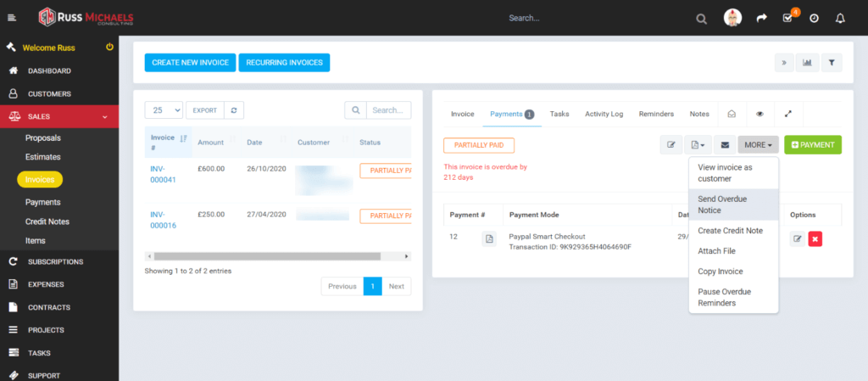Viewport: 868px width, 381px height.
Task: Sort by Amount column header
Action: (x=216, y=143)
